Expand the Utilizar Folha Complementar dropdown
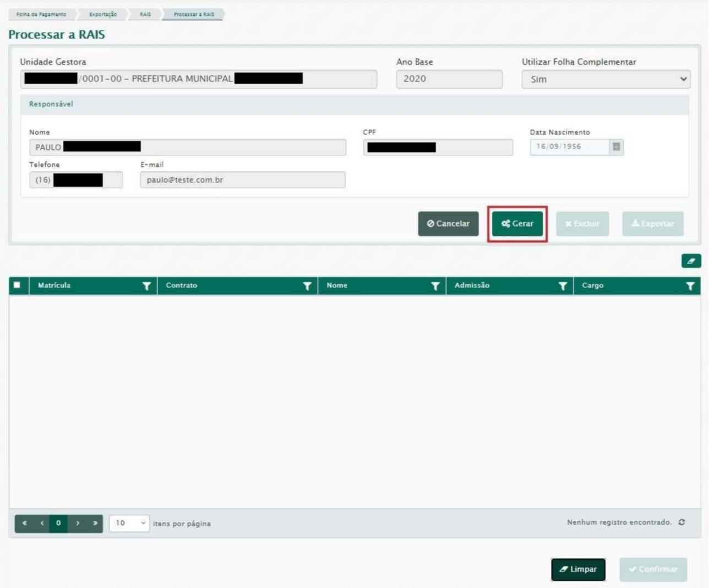 [x=606, y=79]
